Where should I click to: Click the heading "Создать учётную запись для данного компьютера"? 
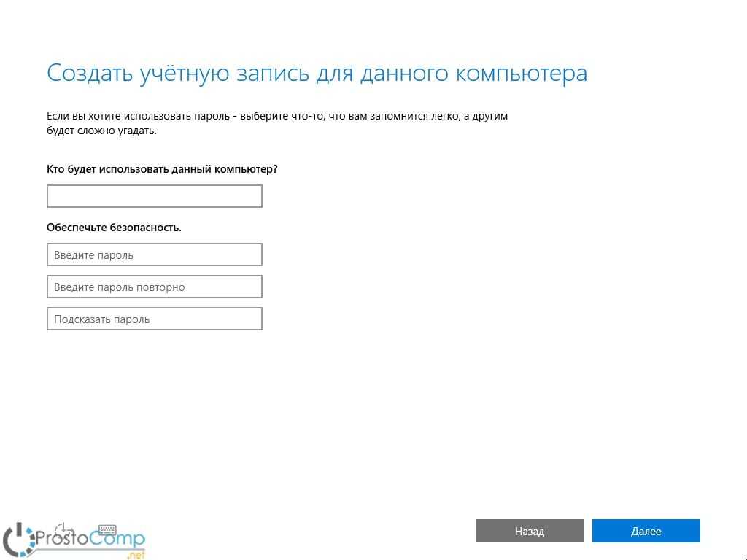click(x=317, y=74)
